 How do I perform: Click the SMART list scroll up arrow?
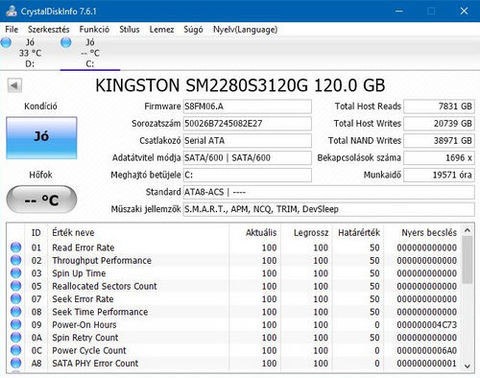467,230
